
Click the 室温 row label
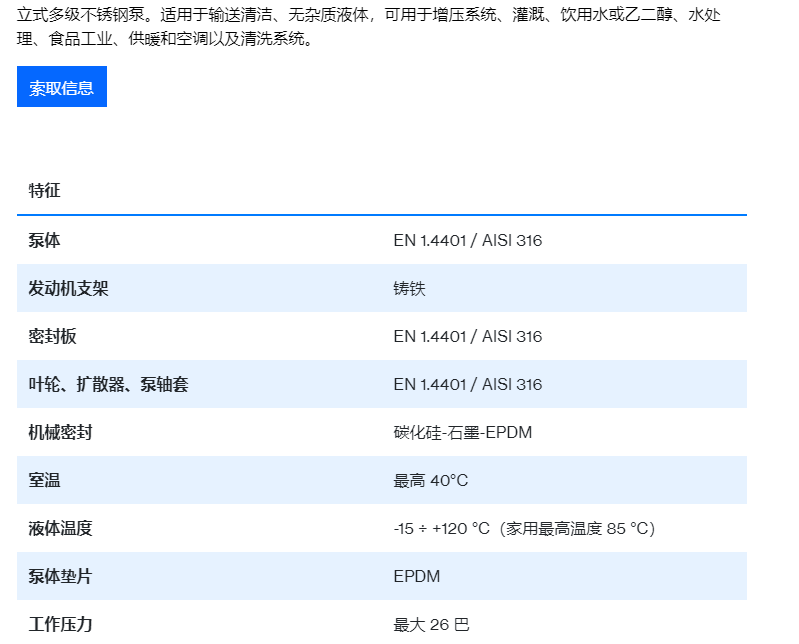tap(45, 480)
